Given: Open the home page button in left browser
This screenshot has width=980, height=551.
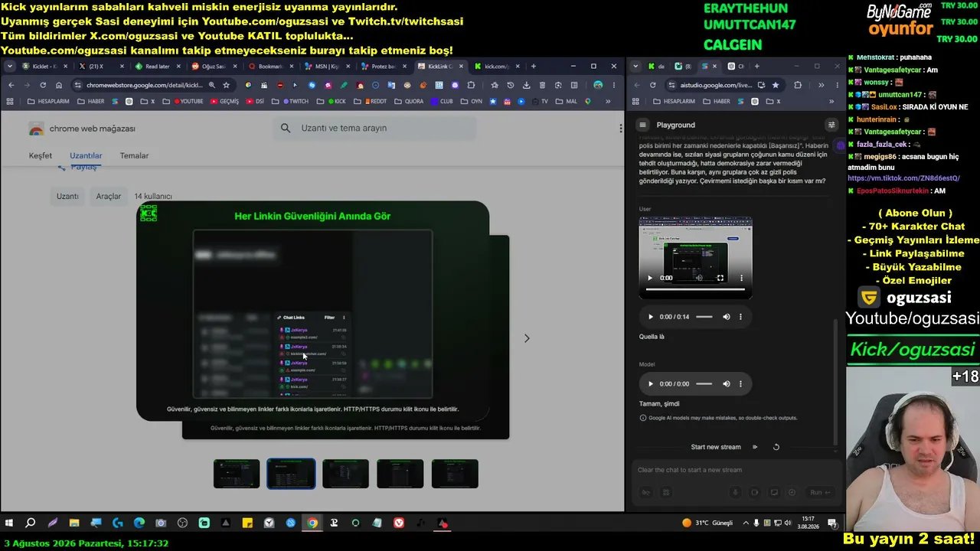Looking at the screenshot, I should 59,85.
